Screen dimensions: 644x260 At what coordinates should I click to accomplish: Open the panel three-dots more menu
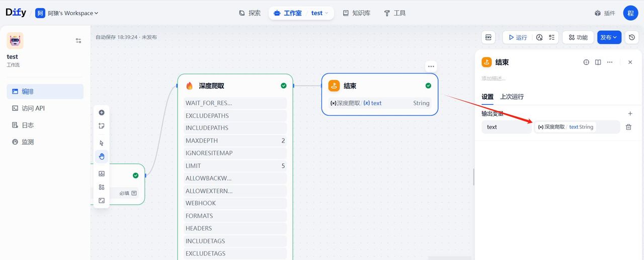pos(610,62)
